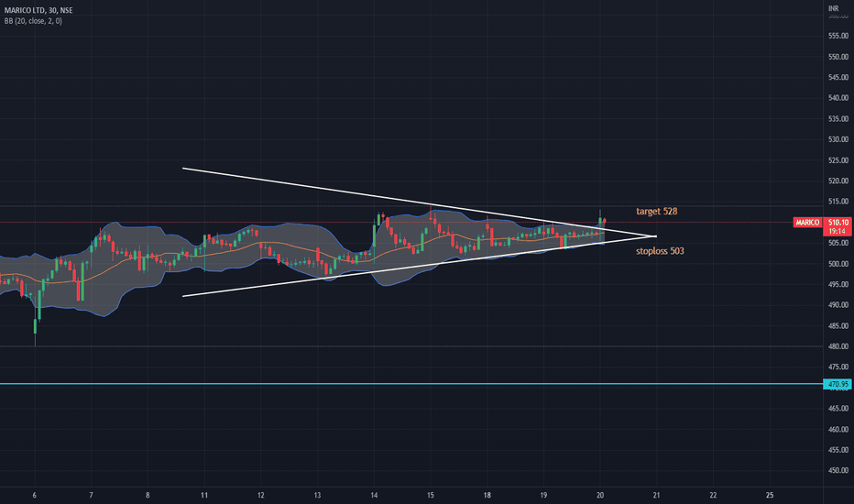This screenshot has height=504, width=854.
Task: Click date 20 on the time axis
Action: (x=600, y=495)
